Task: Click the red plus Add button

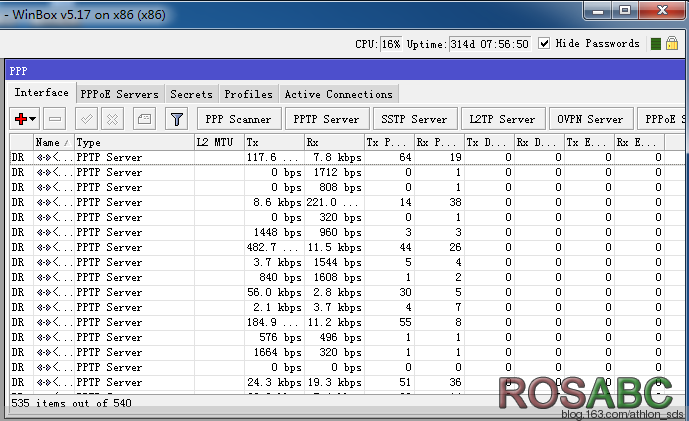Action: click(x=20, y=119)
